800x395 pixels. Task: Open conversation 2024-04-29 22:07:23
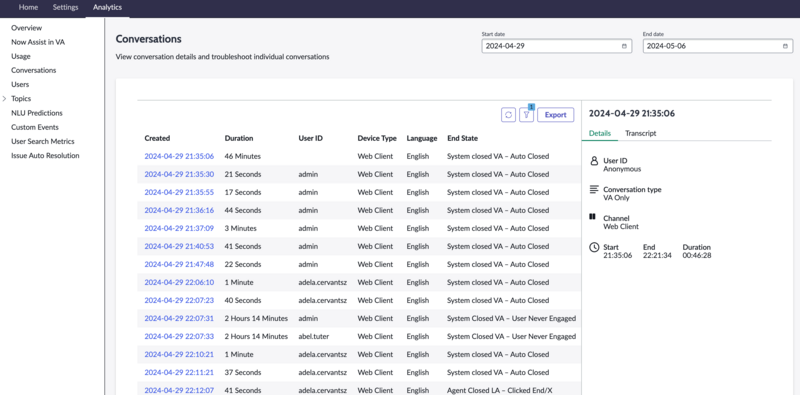coord(179,300)
